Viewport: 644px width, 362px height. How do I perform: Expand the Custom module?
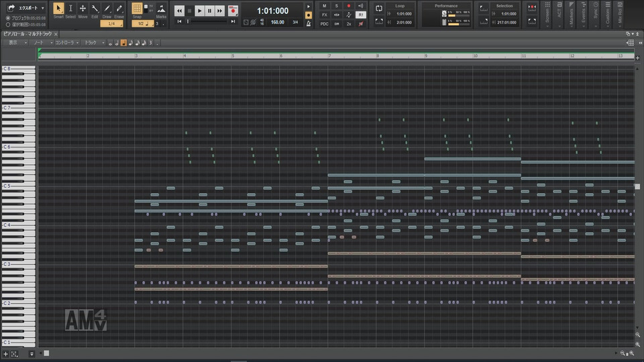(608, 14)
